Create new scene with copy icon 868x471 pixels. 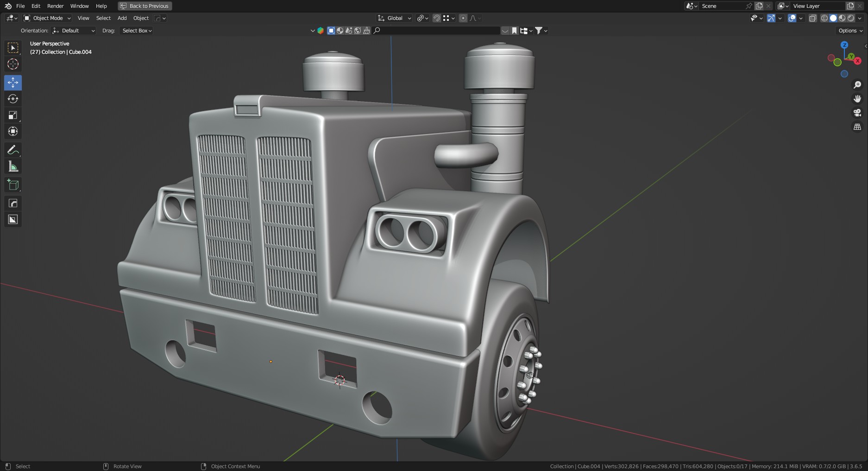pyautogui.click(x=759, y=6)
